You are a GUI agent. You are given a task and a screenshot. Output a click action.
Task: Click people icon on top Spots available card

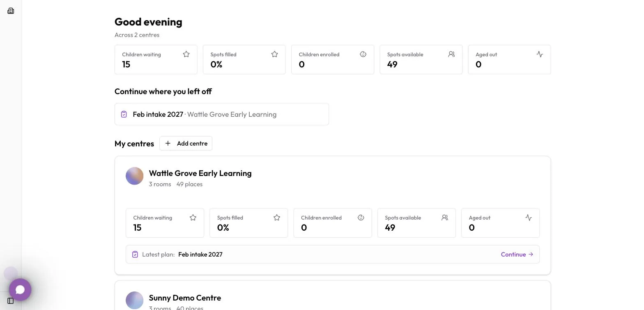point(451,54)
